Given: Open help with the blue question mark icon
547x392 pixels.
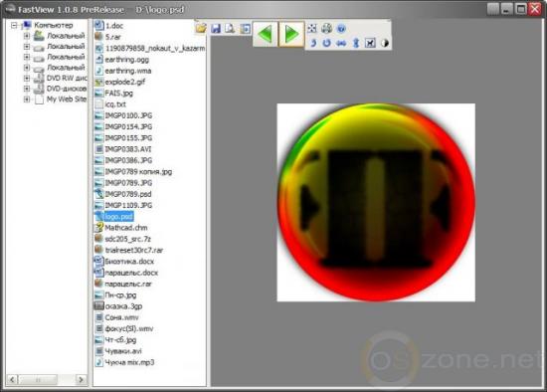Looking at the screenshot, I should tap(341, 28).
